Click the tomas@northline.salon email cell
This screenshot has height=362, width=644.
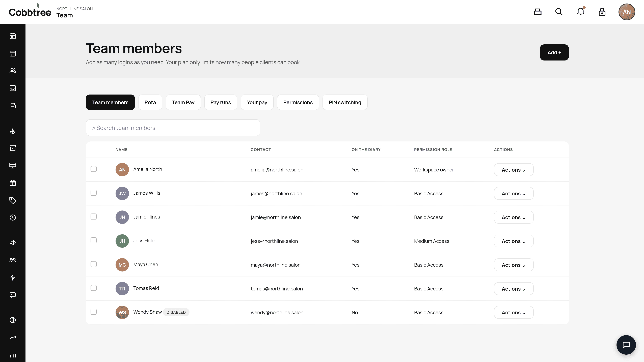(277, 289)
